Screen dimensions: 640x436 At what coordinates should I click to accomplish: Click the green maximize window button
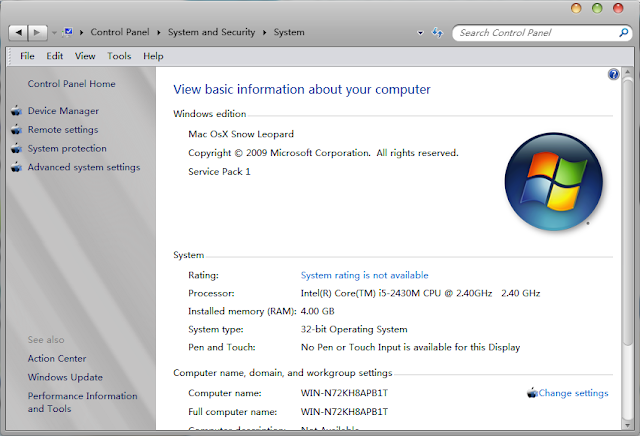[x=597, y=8]
